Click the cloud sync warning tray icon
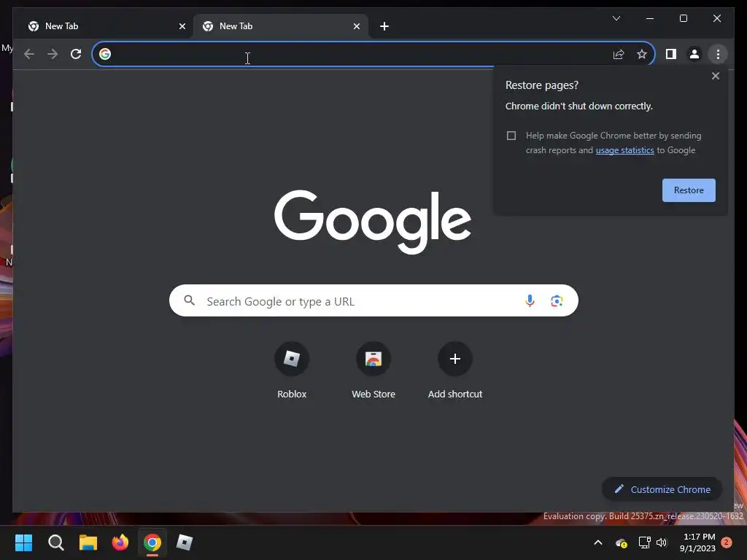Viewport: 747px width, 560px height. [621, 542]
